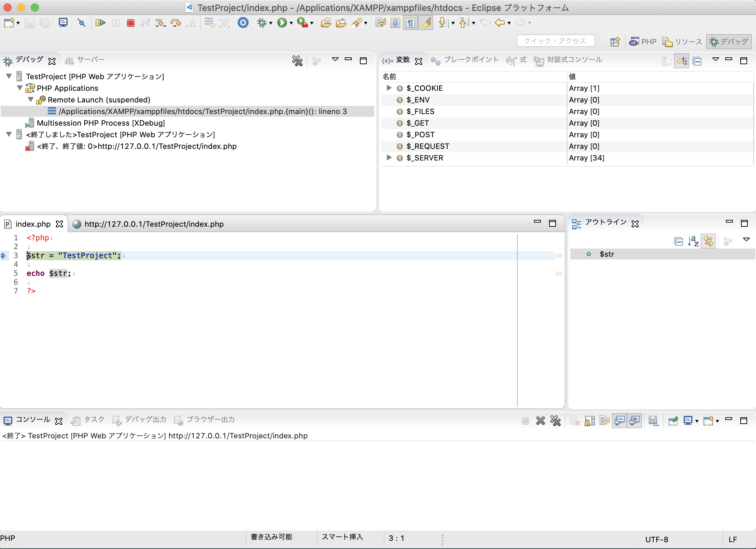Remove all terminated launches in Debug view
The height and width of the screenshot is (549, 756).
pyautogui.click(x=297, y=61)
